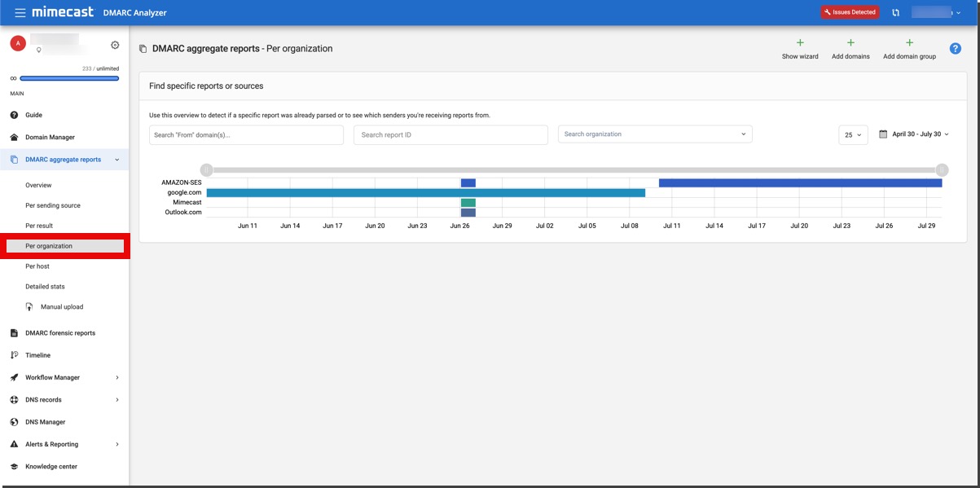
Task: Click the Outlook.com bar at Jun 26
Action: pyautogui.click(x=468, y=212)
